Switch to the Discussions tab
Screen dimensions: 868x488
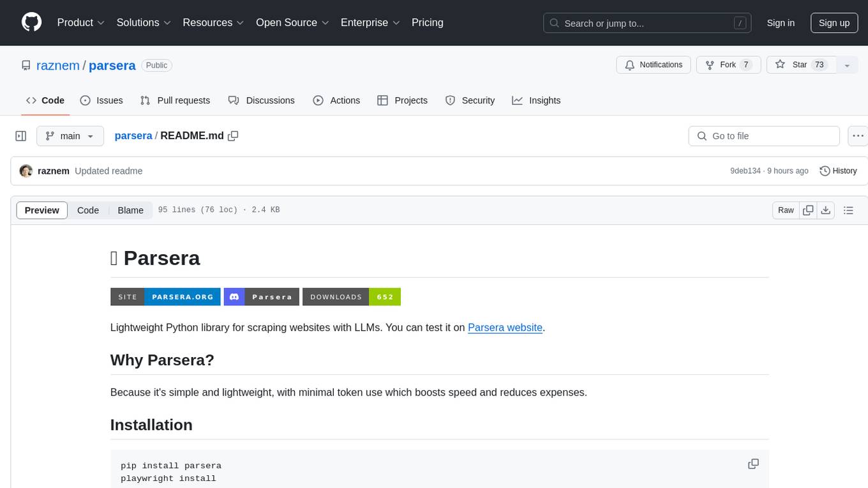[x=262, y=100]
